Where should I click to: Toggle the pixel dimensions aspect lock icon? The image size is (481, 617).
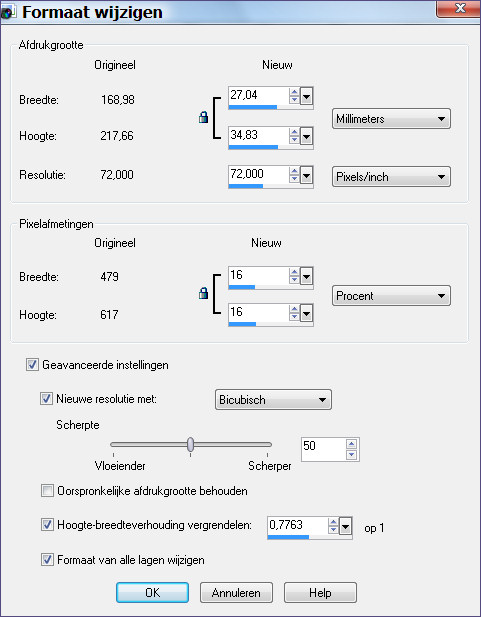point(203,293)
